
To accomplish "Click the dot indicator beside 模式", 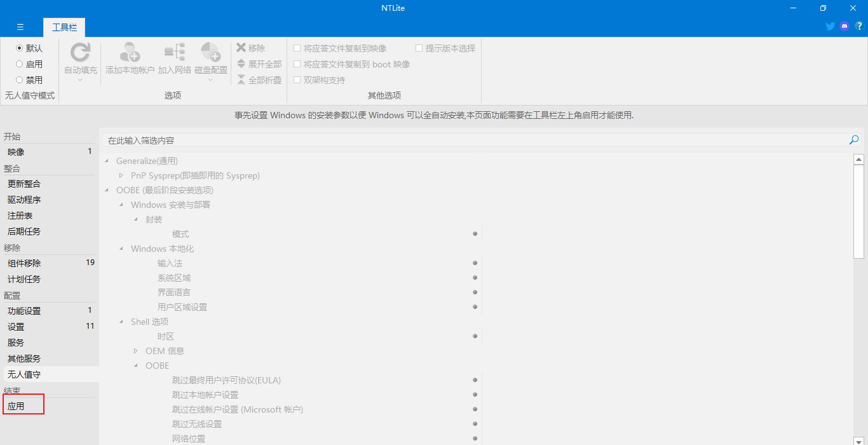I will point(475,234).
